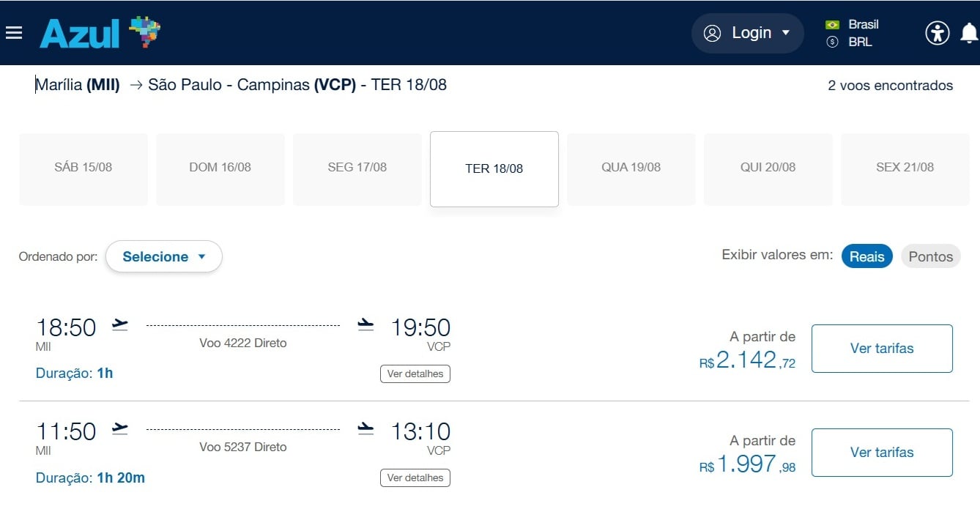Open the notifications bell
The width and height of the screenshot is (980, 509).
pyautogui.click(x=969, y=33)
